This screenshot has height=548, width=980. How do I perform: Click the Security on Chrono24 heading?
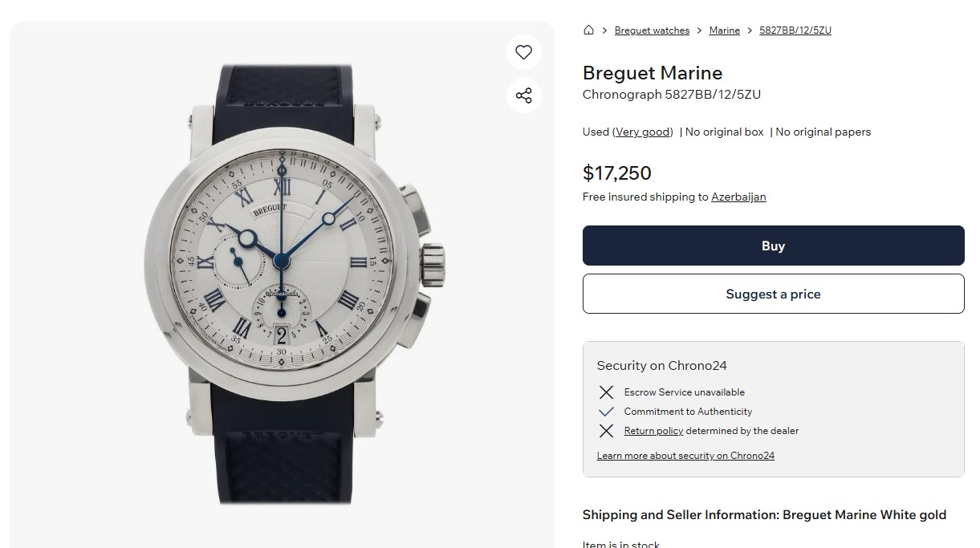(661, 366)
